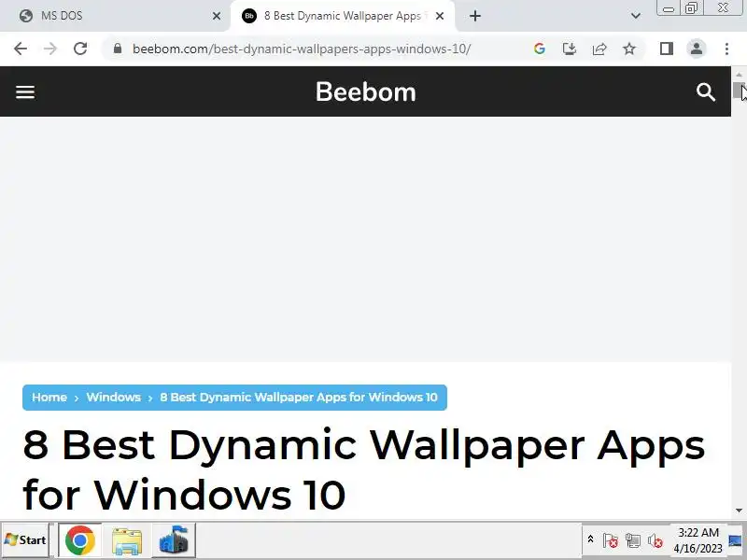Switch to the MS DOS tab
This screenshot has height=560, width=747.
(114, 16)
